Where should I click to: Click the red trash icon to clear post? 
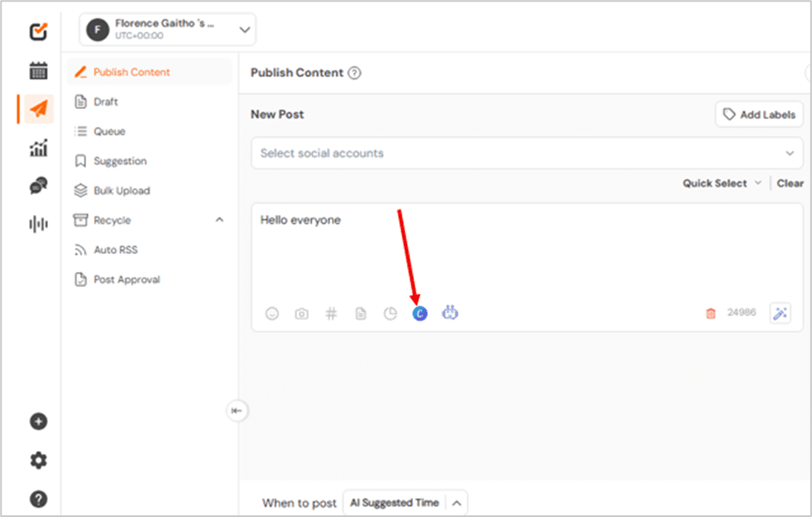click(x=712, y=312)
